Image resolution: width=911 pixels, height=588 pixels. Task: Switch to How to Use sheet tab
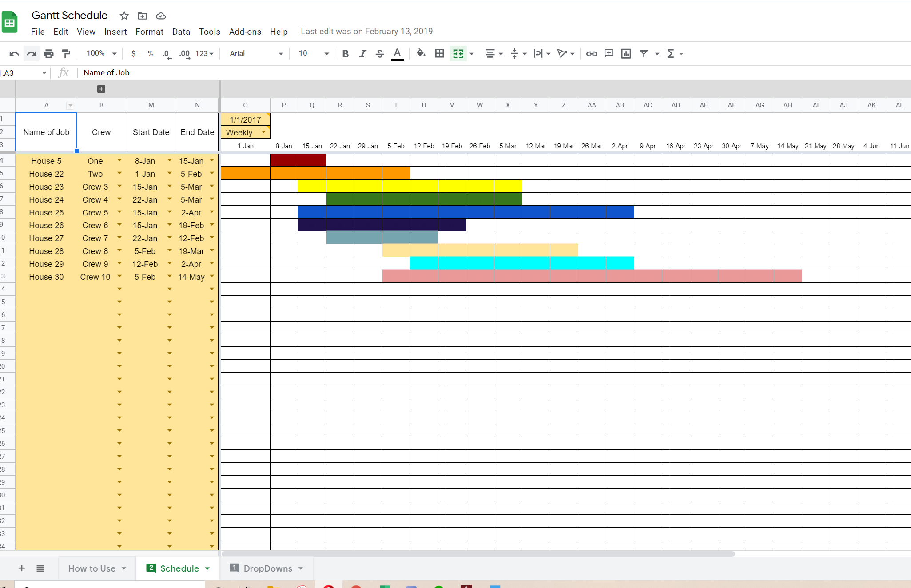(x=92, y=568)
